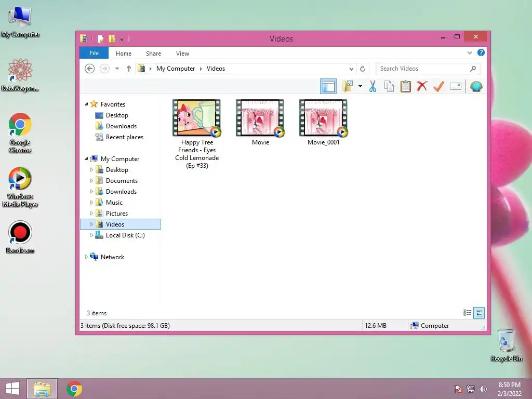532x399 pixels.
Task: Expand the Documents tree node
Action: pos(91,180)
